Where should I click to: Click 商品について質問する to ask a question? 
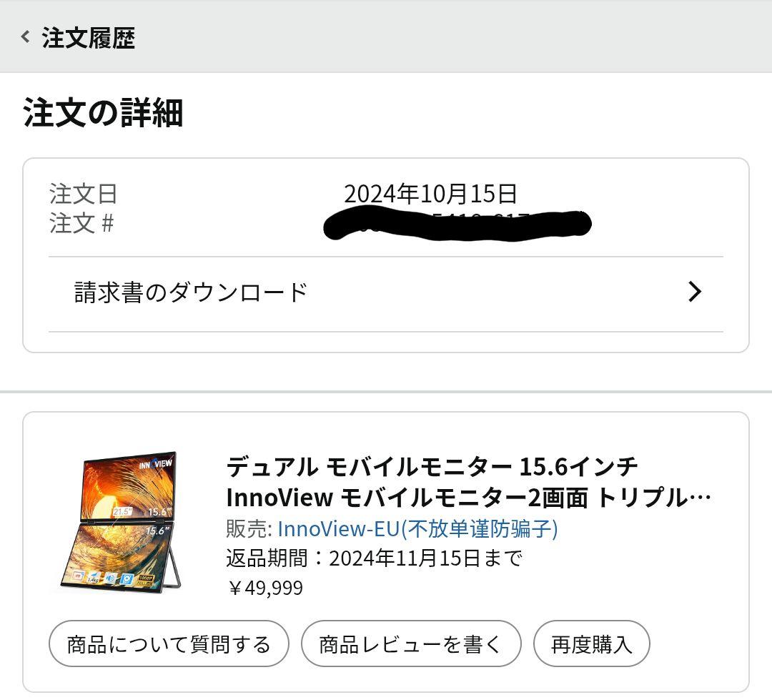168,644
